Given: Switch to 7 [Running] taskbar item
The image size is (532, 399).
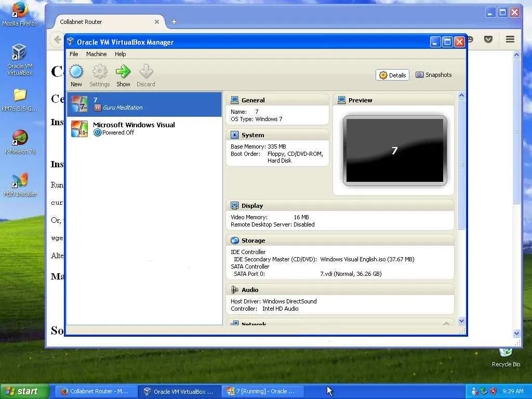Looking at the screenshot, I should click(262, 391).
